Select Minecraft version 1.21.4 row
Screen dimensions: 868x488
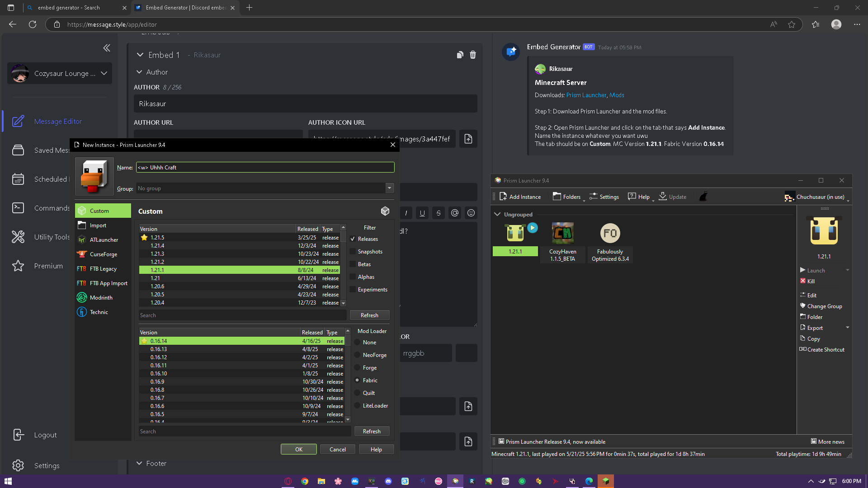(x=240, y=246)
